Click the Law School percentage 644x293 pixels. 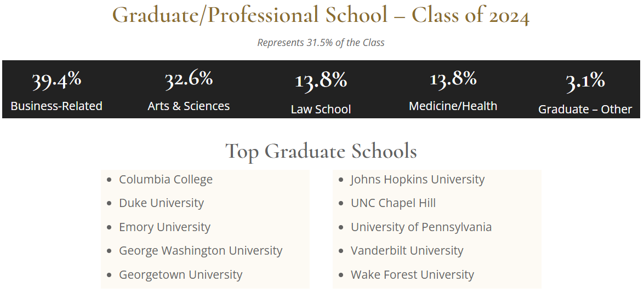pos(321,79)
